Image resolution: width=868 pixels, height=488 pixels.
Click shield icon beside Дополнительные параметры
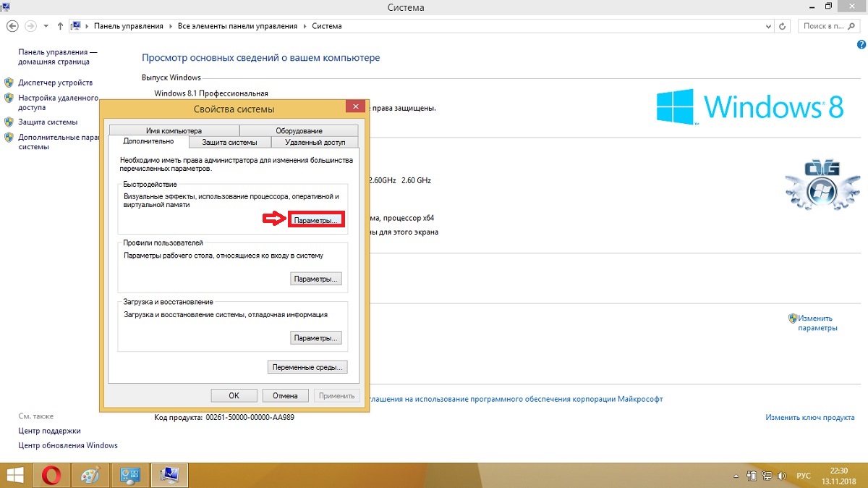coord(9,137)
